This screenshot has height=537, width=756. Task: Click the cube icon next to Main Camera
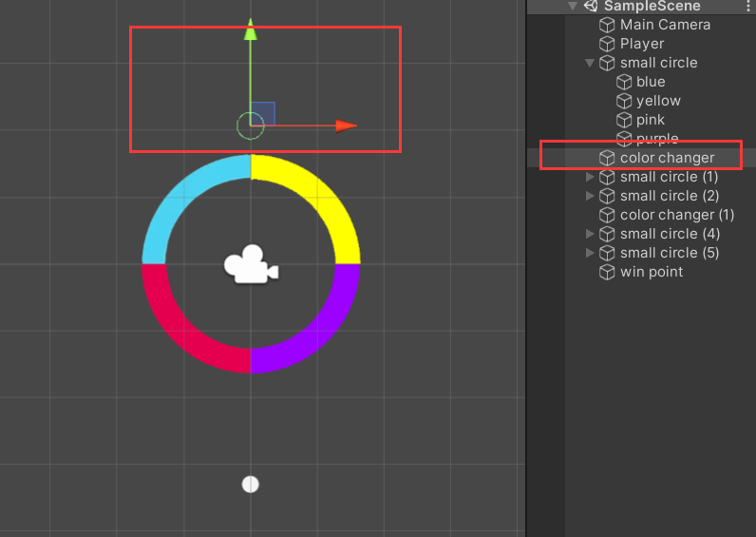click(x=607, y=25)
